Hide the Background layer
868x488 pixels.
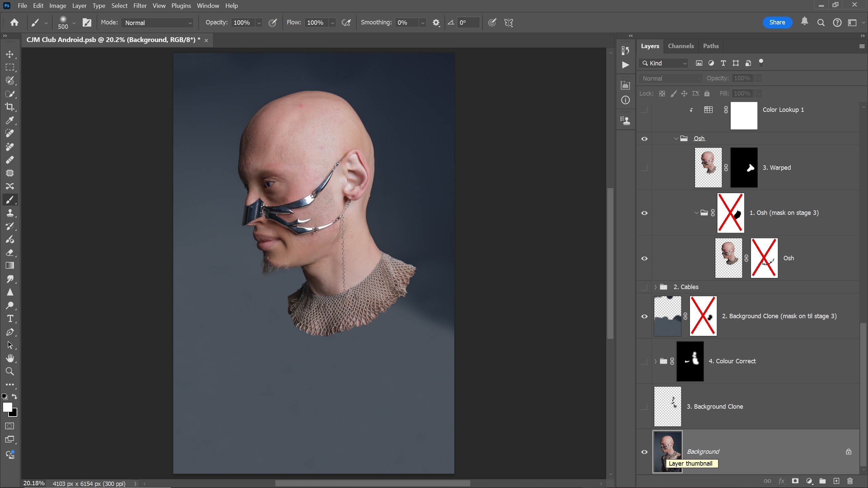[644, 452]
